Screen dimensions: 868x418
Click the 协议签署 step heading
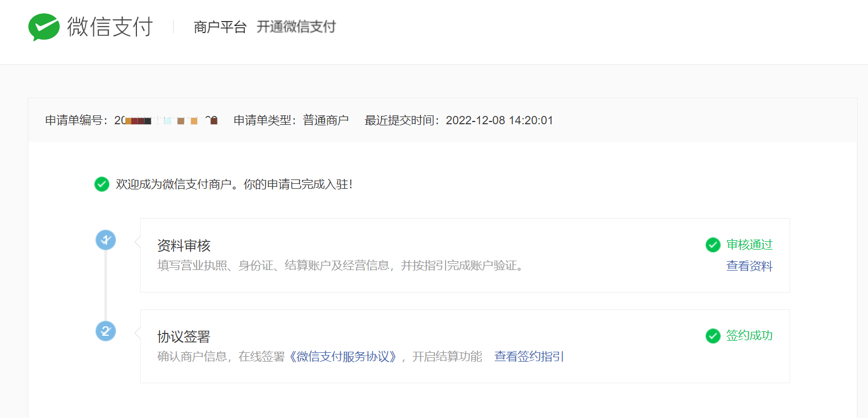coord(184,337)
